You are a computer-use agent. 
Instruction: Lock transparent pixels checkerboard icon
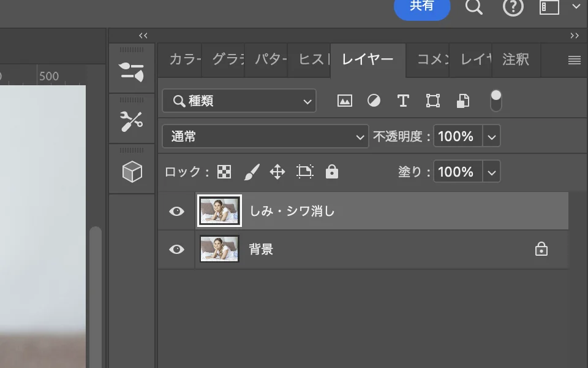tap(225, 172)
